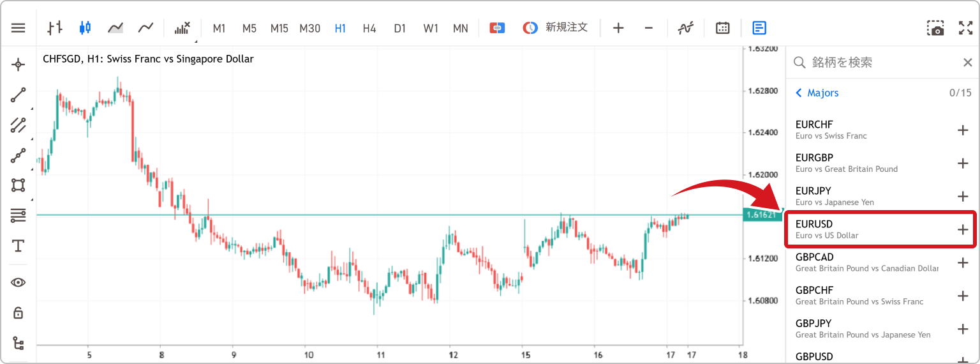980x364 pixels.
Task: Add EURJPY with its plus button
Action: pyautogui.click(x=963, y=197)
